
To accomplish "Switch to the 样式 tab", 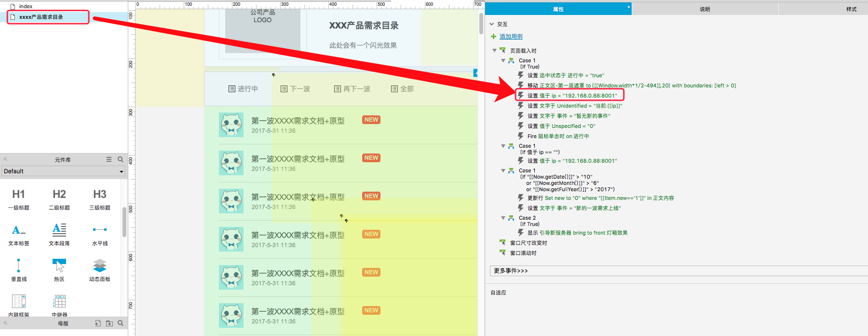I will (851, 9).
